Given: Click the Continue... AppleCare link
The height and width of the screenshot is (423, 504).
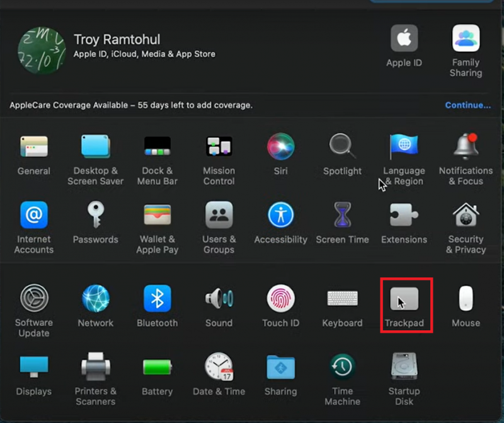Looking at the screenshot, I should tap(467, 105).
